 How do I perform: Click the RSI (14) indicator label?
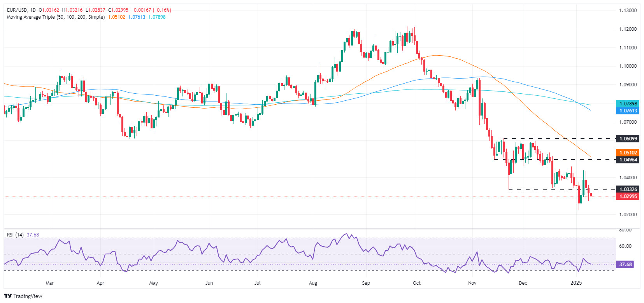pos(15,235)
